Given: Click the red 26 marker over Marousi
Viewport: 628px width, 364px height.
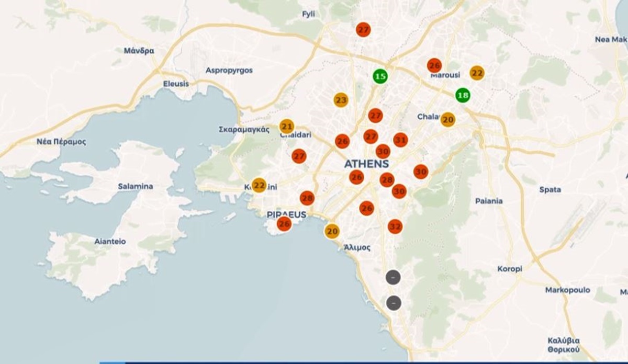Looking at the screenshot, I should click(434, 66).
